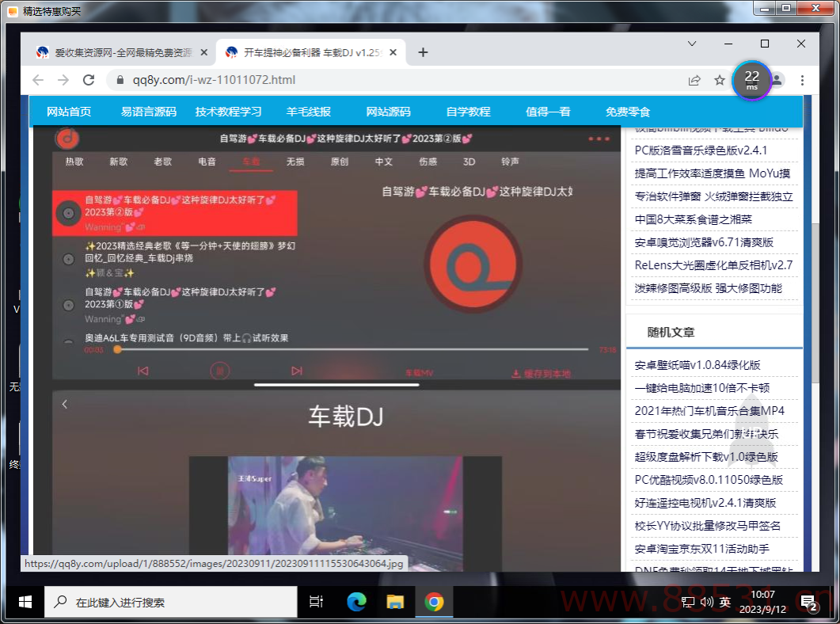Expand Chrome tab search chevron

[691, 44]
